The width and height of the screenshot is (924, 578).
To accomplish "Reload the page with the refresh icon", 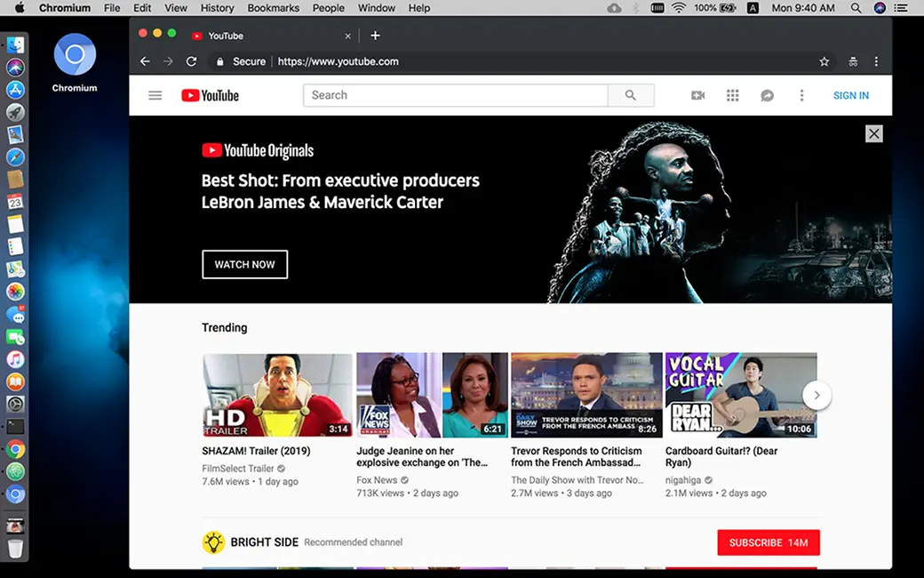I will pos(191,61).
